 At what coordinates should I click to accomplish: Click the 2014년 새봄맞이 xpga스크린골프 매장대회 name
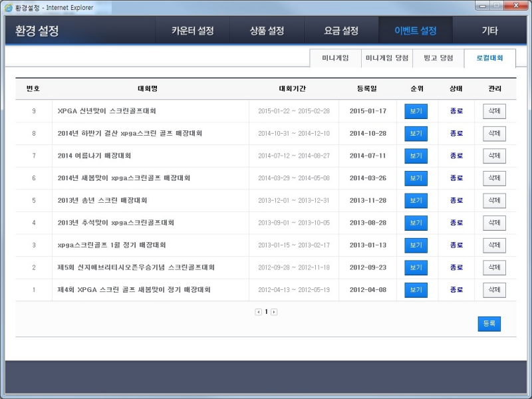(x=124, y=178)
